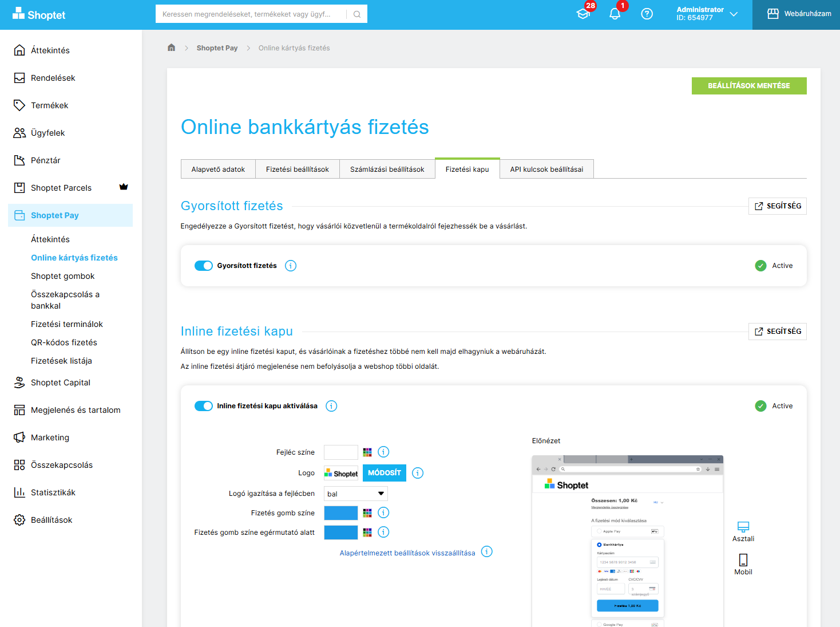Open palette picker for Fizetés gomb színe egérmutató alatt
This screenshot has height=627, width=840.
tap(367, 533)
